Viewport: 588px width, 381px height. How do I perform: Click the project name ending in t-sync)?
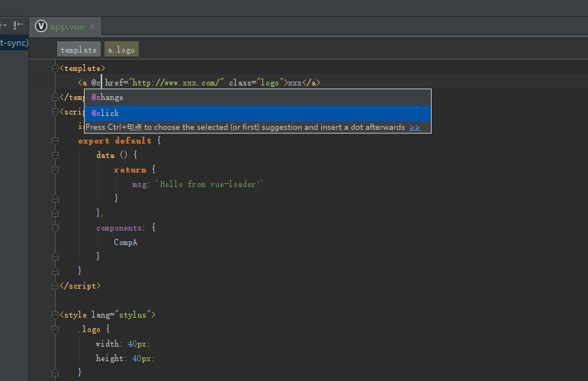(x=14, y=43)
